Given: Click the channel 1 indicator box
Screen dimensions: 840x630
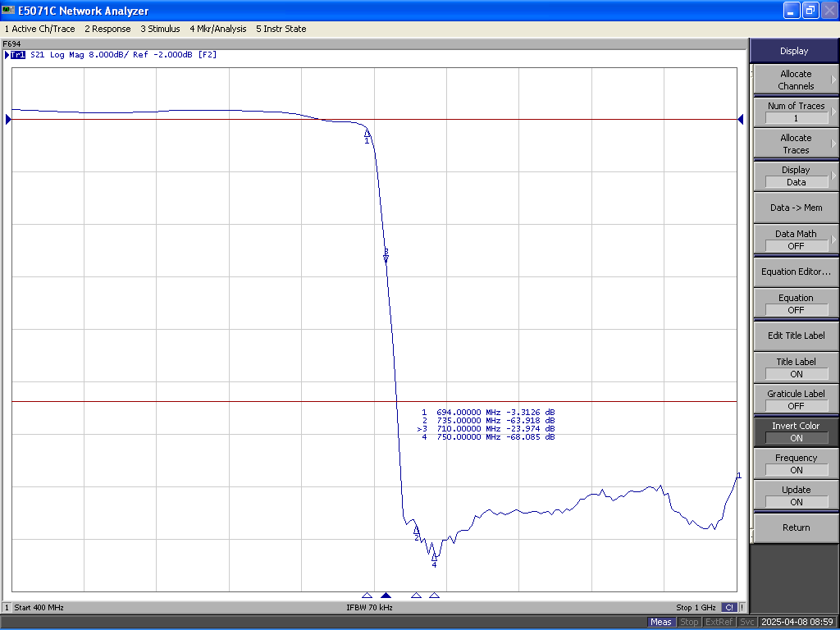Looking at the screenshot, I should [7, 608].
